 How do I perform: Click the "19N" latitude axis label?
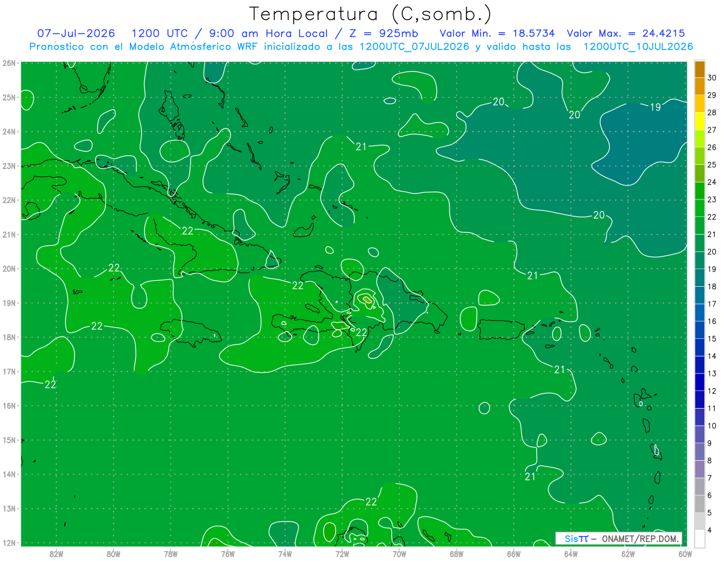(8, 303)
